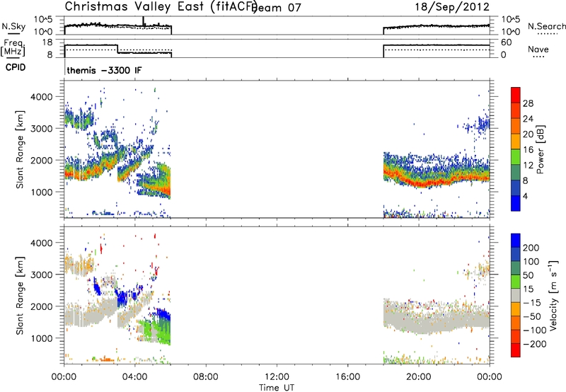Image resolution: width=566 pixels, height=392 pixels.
Task: Click the Power colorbar segment between 20 and 24
Action: (516, 127)
